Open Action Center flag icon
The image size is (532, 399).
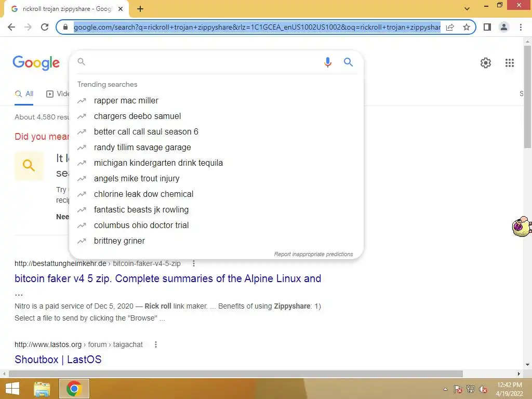[x=458, y=389]
